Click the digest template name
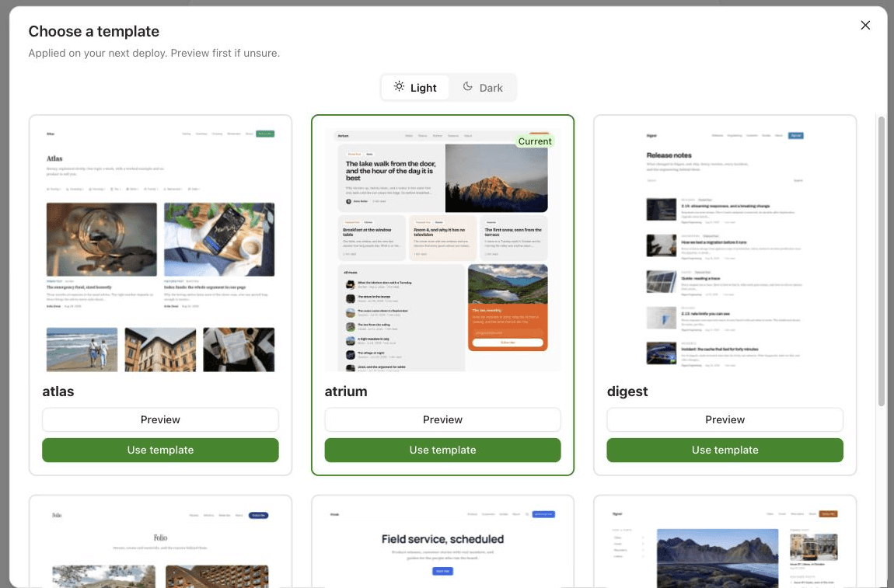 627,391
